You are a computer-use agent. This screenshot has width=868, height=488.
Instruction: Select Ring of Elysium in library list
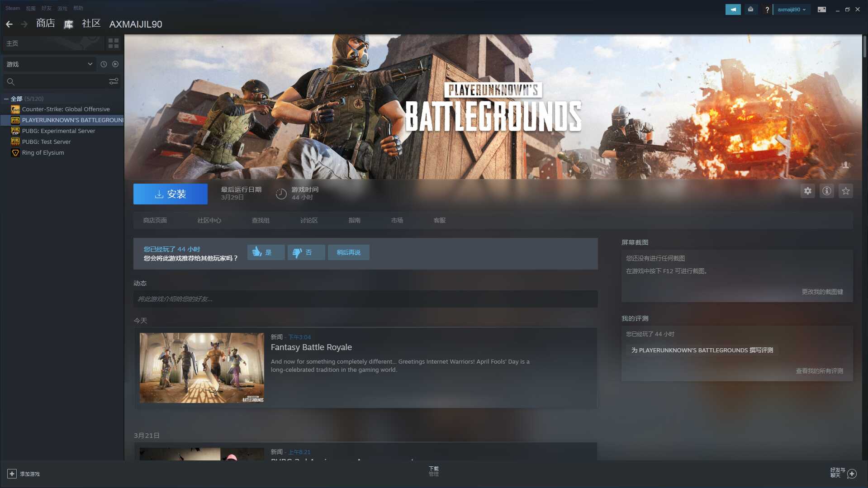coord(62,153)
